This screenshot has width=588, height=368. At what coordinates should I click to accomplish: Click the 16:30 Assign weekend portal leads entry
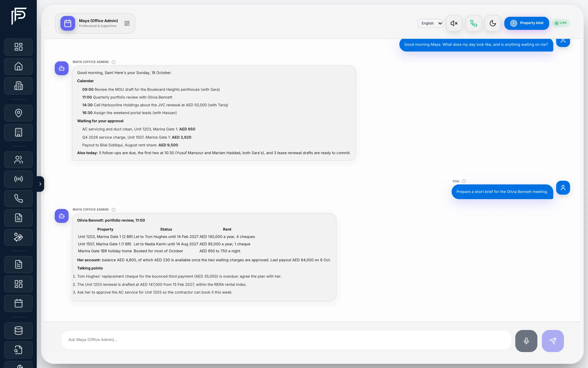pyautogui.click(x=129, y=113)
